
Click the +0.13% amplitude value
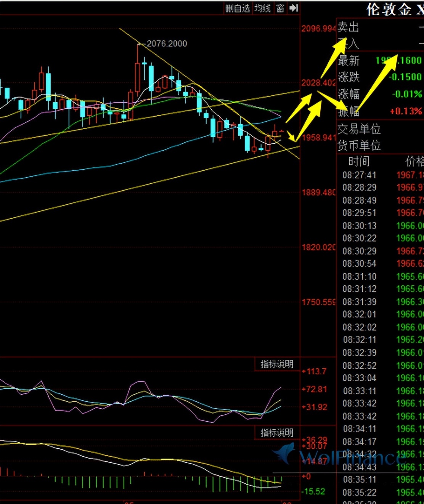click(406, 111)
